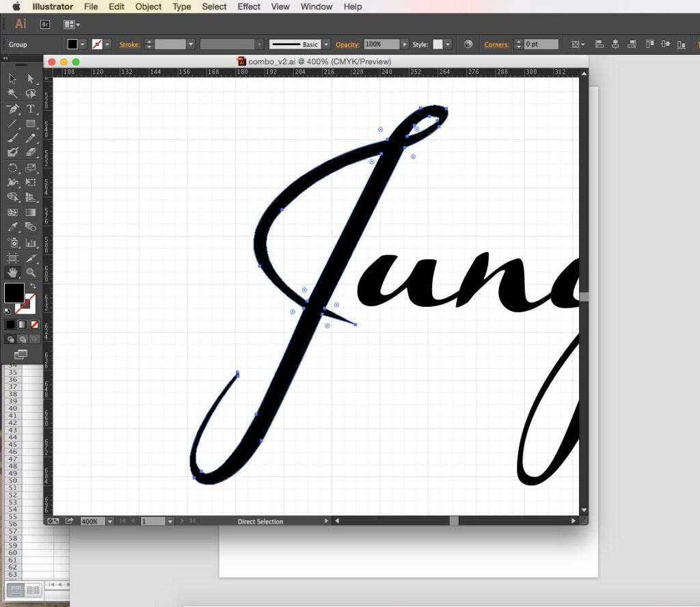Click the large black Fill swatch

click(x=14, y=293)
